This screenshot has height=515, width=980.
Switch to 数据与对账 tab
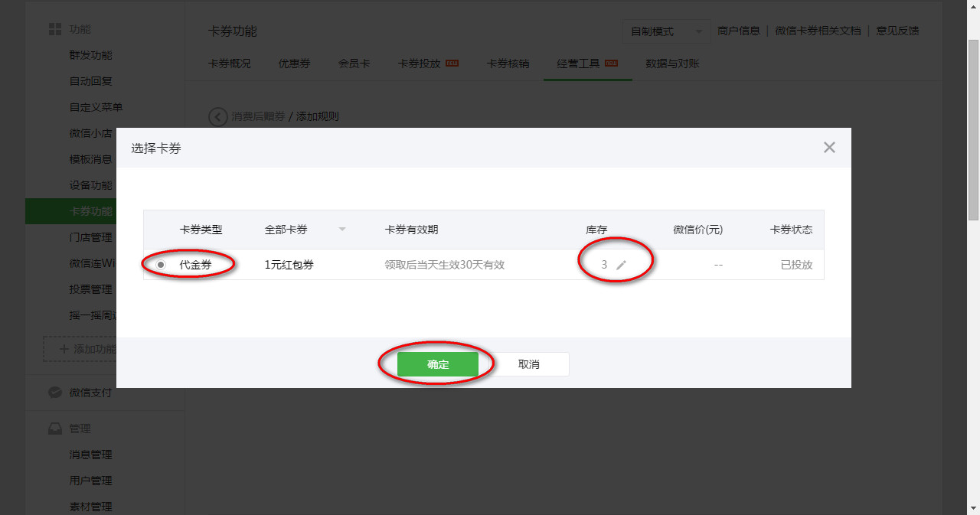(672, 64)
